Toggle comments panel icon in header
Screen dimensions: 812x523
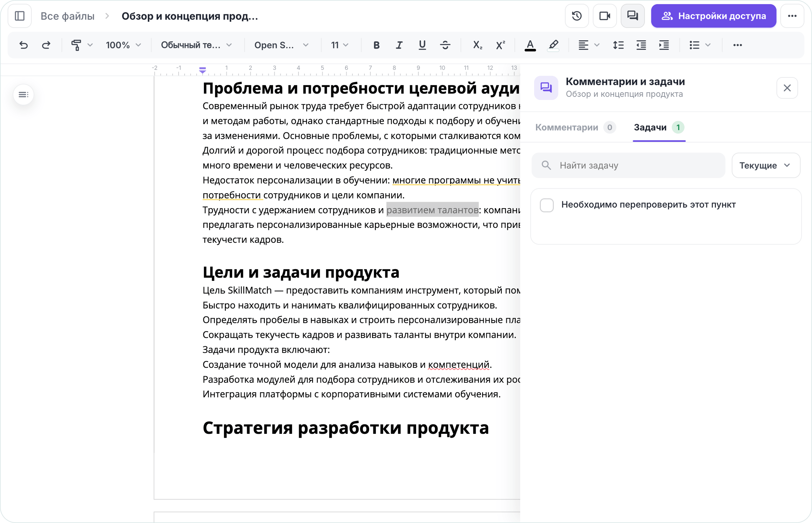click(x=632, y=16)
